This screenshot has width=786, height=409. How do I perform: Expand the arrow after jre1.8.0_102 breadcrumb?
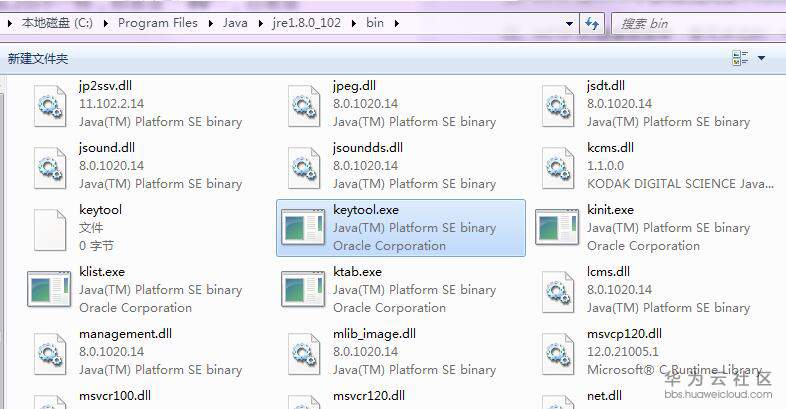click(x=354, y=23)
